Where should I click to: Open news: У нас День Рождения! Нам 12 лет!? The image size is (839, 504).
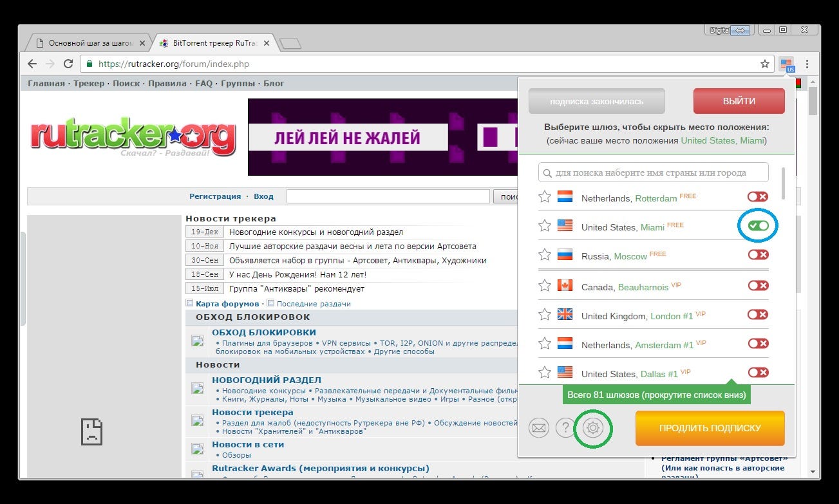point(298,274)
